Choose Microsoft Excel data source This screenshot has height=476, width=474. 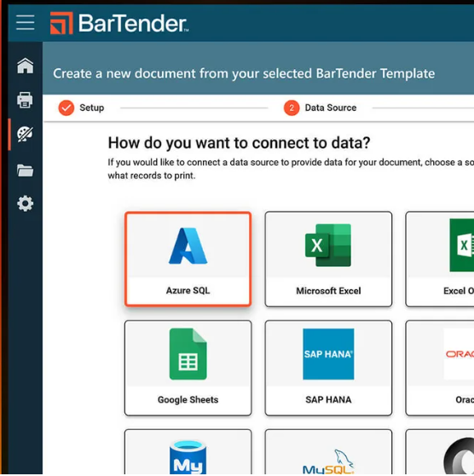[x=328, y=259]
